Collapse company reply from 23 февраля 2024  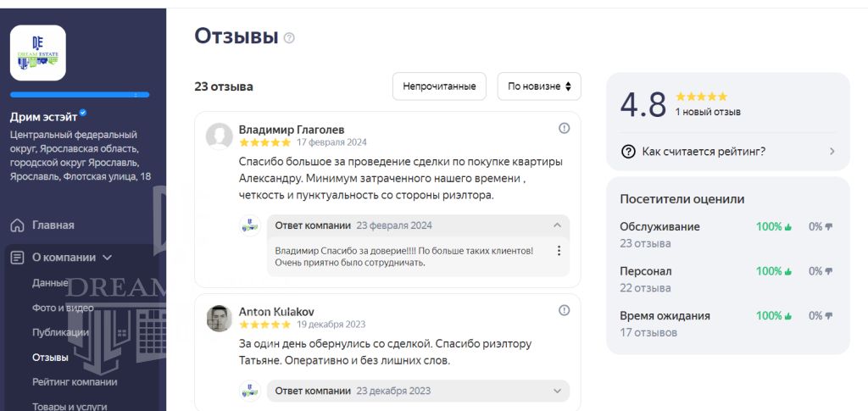coord(557,225)
